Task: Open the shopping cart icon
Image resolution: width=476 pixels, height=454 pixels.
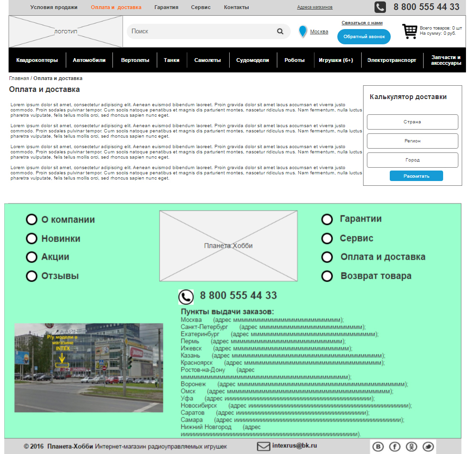Action: [409, 31]
